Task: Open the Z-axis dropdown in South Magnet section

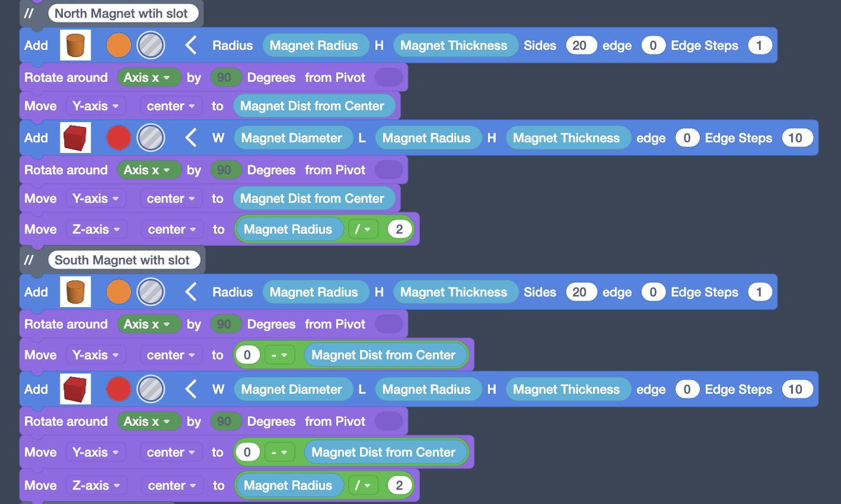Action: coord(96,485)
